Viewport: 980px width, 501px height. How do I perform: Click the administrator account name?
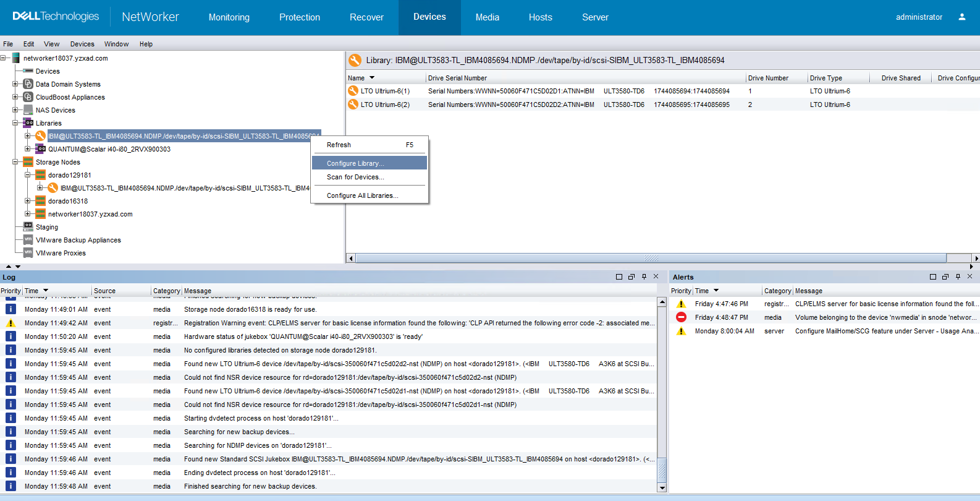919,17
